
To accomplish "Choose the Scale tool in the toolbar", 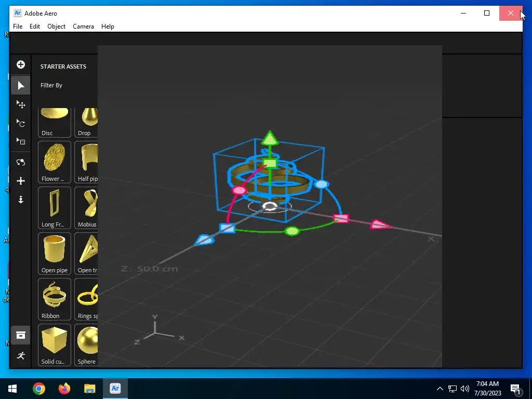I will tap(21, 141).
